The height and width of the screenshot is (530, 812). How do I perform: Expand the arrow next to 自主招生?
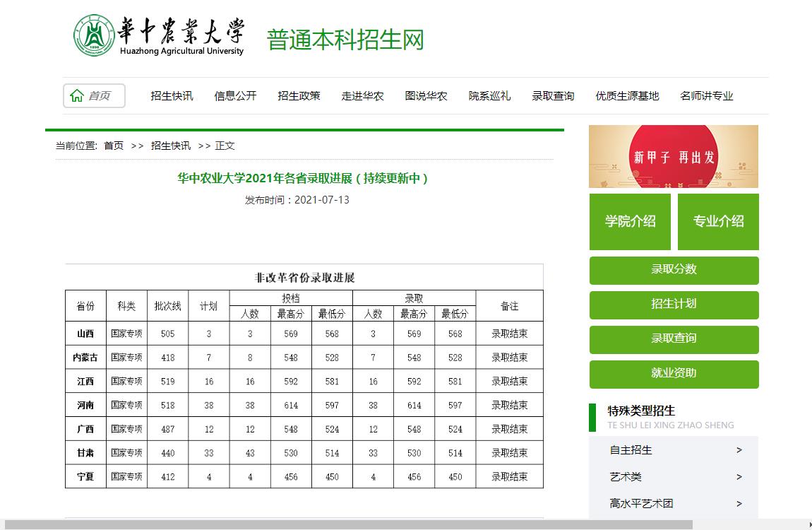tap(739, 450)
